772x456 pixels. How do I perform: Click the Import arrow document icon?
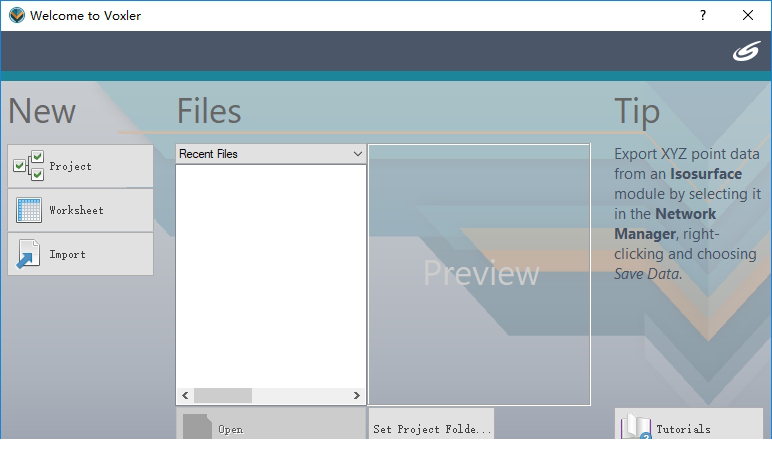click(x=28, y=254)
